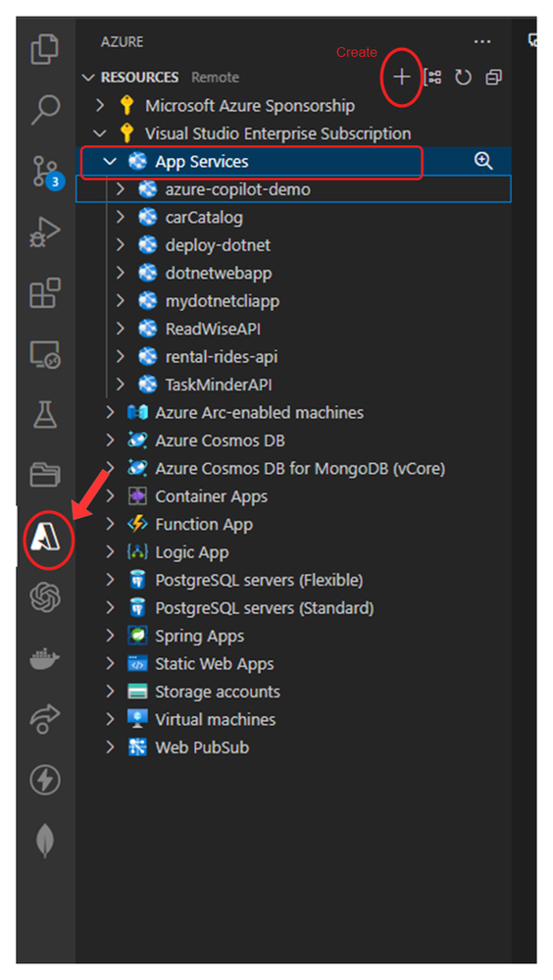Open the Docker whale icon view
The width and height of the screenshot is (553, 980).
point(45,658)
